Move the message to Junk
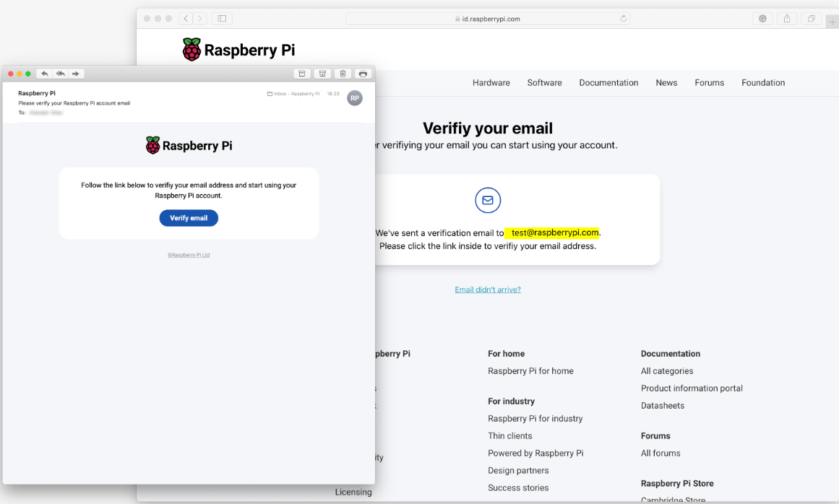This screenshot has width=839, height=504. point(322,74)
